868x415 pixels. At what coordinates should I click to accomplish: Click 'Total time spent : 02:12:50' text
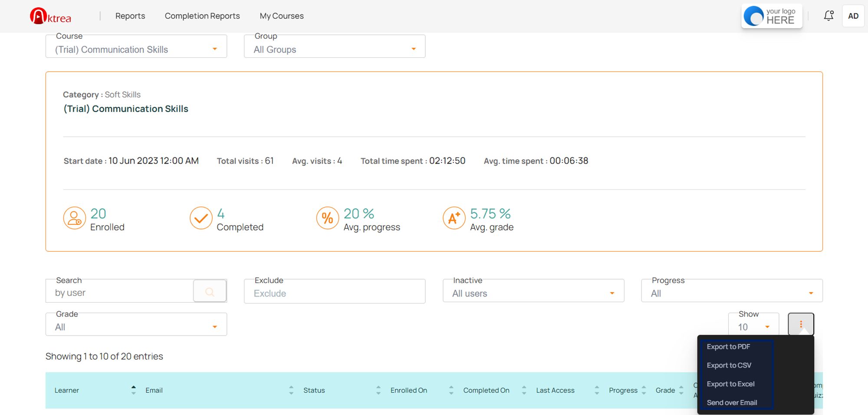pyautogui.click(x=413, y=161)
